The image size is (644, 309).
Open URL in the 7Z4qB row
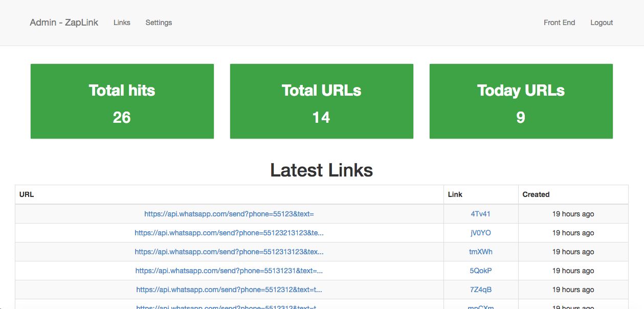[x=229, y=290]
